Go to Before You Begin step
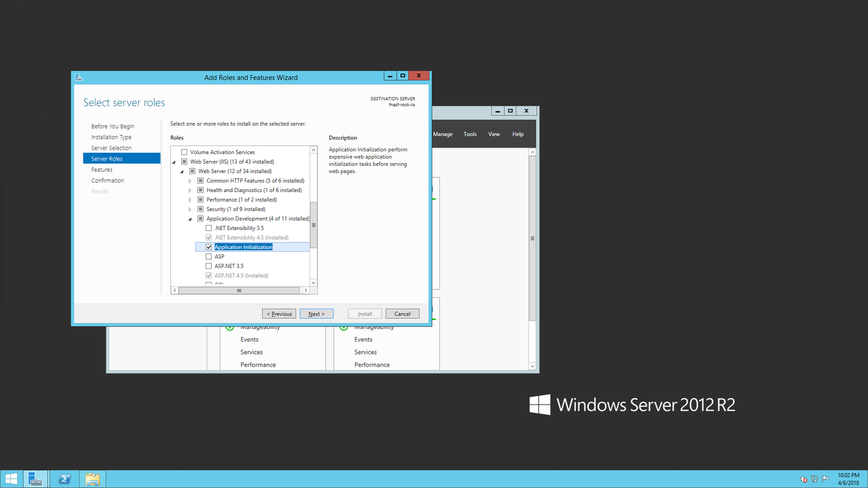Viewport: 868px width, 488px height. point(113,126)
